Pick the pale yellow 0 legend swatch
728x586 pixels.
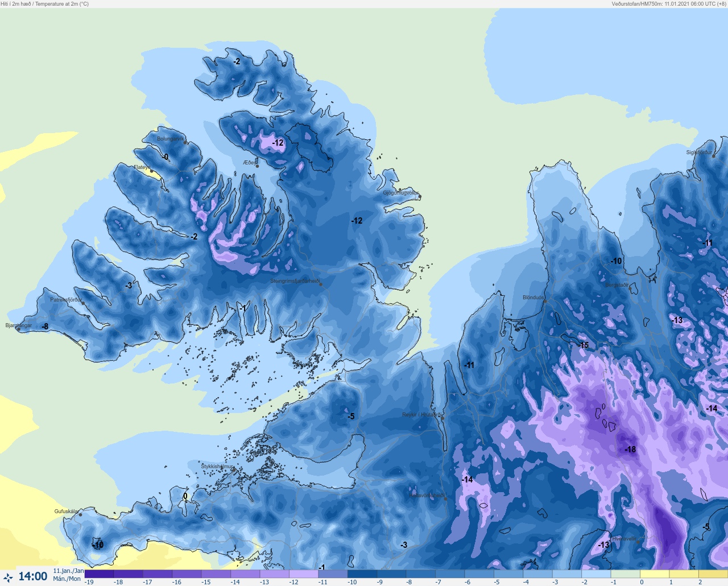coord(655,574)
